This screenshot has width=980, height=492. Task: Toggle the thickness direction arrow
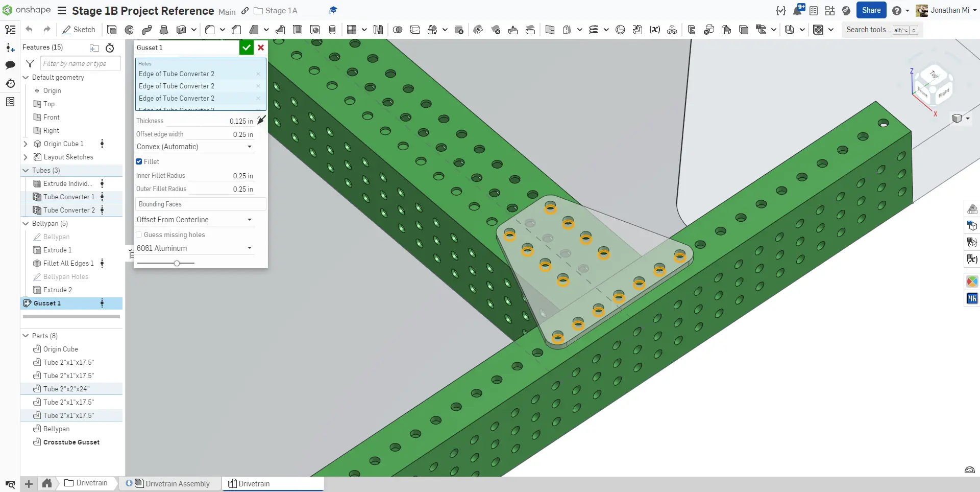click(261, 120)
